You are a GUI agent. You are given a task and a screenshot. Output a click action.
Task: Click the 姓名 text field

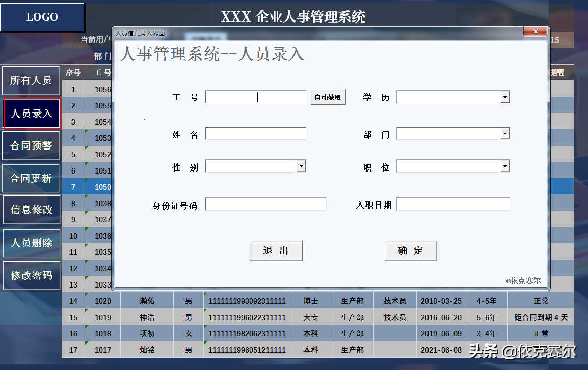[x=255, y=134]
